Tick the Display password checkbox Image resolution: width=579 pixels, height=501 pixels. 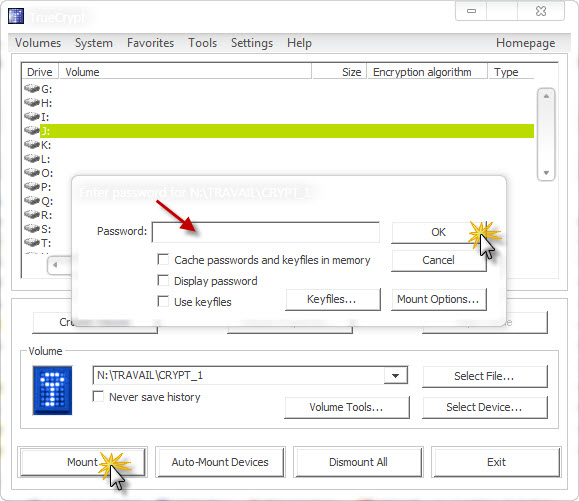pos(163,280)
